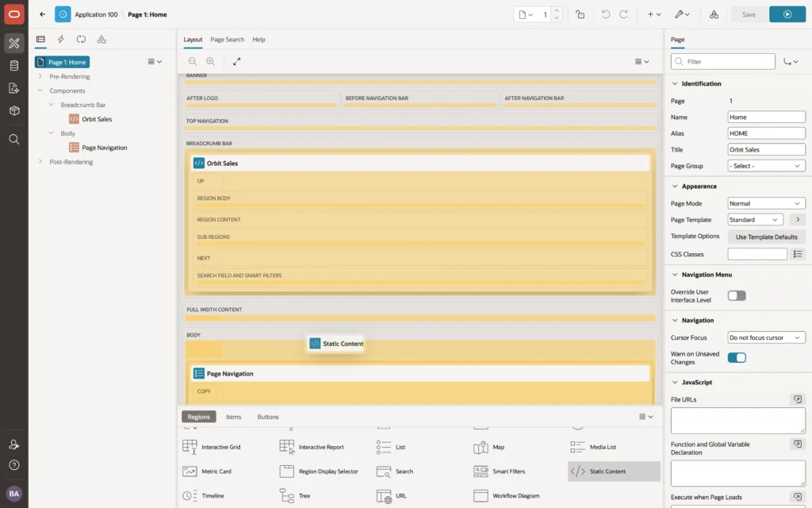Undo the last change
Viewport: 812px width, 508px height.
point(605,14)
